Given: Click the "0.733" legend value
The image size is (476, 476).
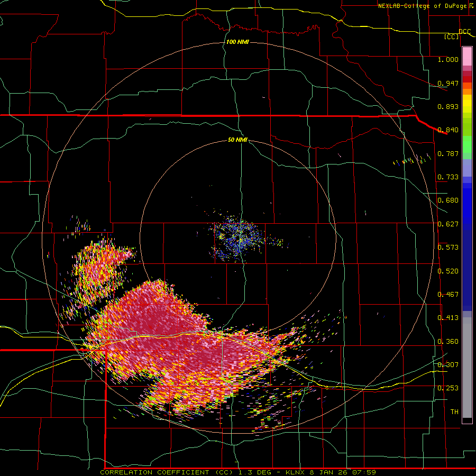Looking at the screenshot, I should (x=448, y=177).
